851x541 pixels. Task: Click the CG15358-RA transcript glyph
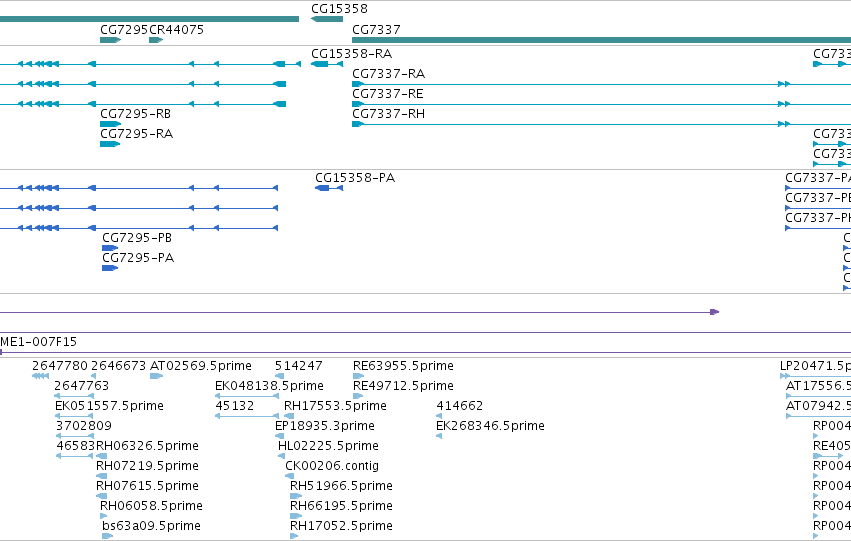pos(327,64)
